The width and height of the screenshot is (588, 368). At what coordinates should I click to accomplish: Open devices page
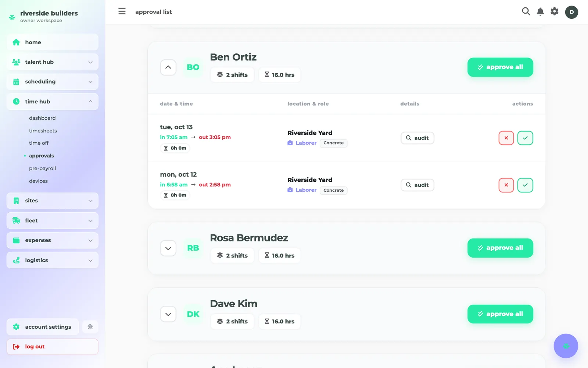[x=39, y=181]
